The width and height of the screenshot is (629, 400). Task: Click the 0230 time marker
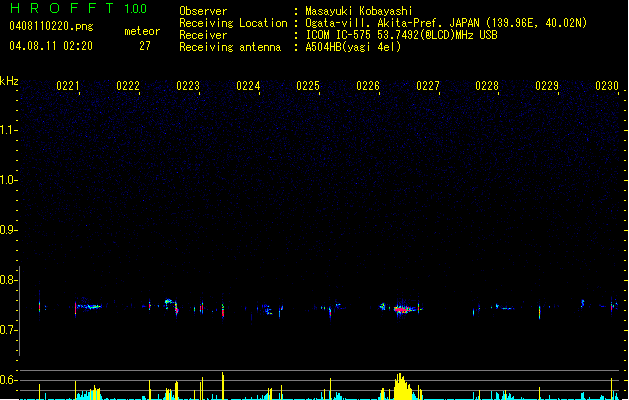coord(607,86)
